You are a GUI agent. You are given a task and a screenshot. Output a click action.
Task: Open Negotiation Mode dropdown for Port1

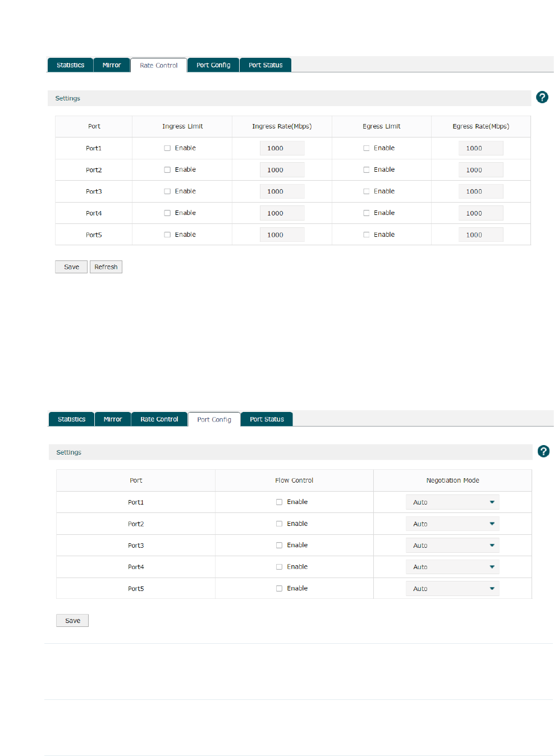click(x=452, y=502)
